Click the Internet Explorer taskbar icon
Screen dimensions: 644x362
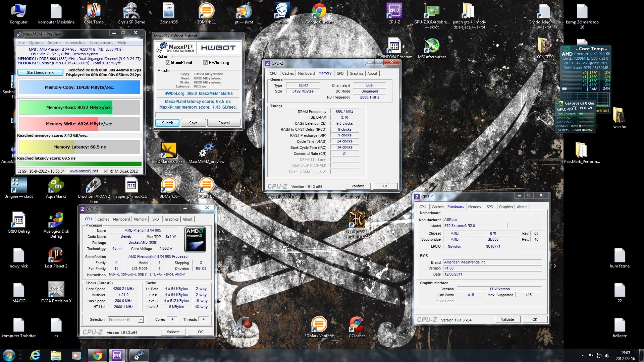click(x=35, y=355)
